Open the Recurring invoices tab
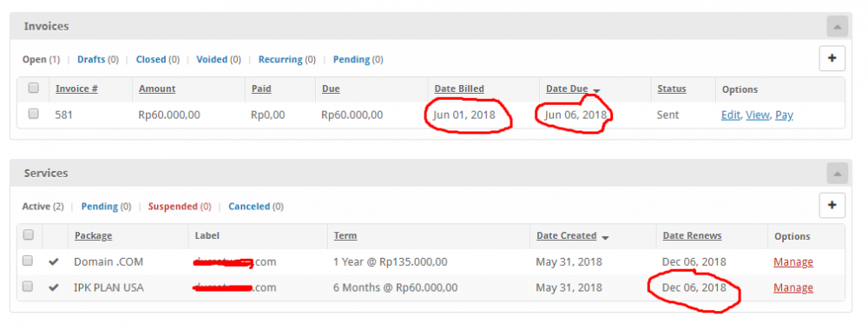Screen dimensions: 868x330 [280, 59]
